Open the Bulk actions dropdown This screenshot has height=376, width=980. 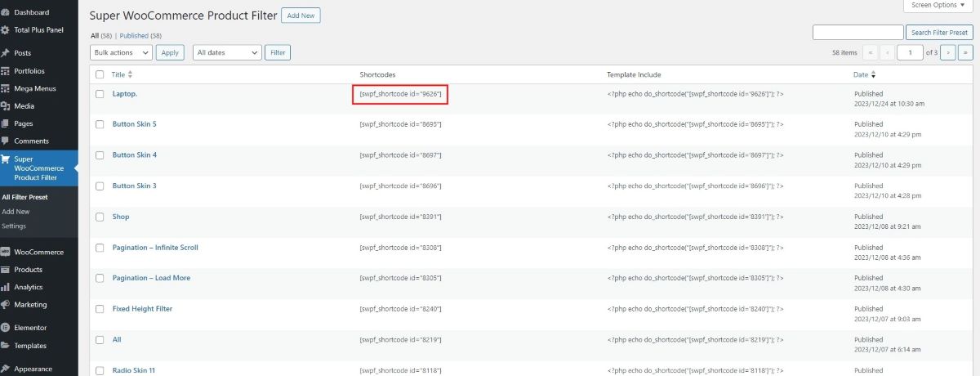point(121,52)
